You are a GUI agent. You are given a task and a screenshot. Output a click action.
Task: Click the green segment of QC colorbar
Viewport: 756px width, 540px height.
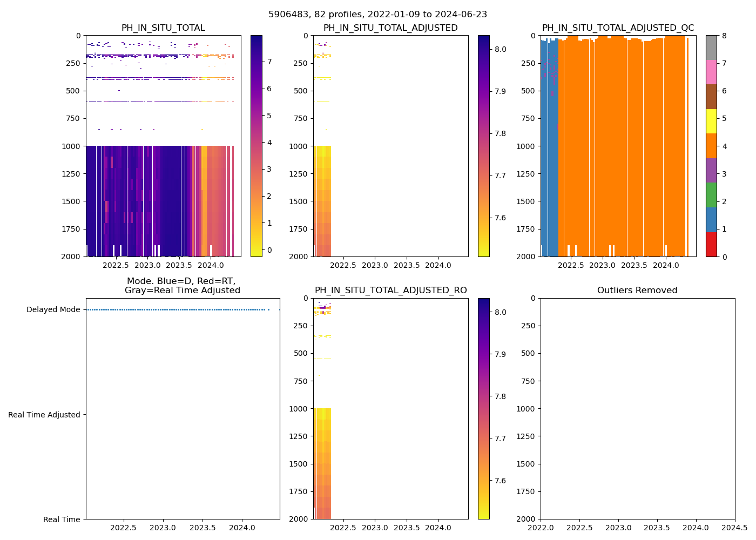[x=711, y=195]
